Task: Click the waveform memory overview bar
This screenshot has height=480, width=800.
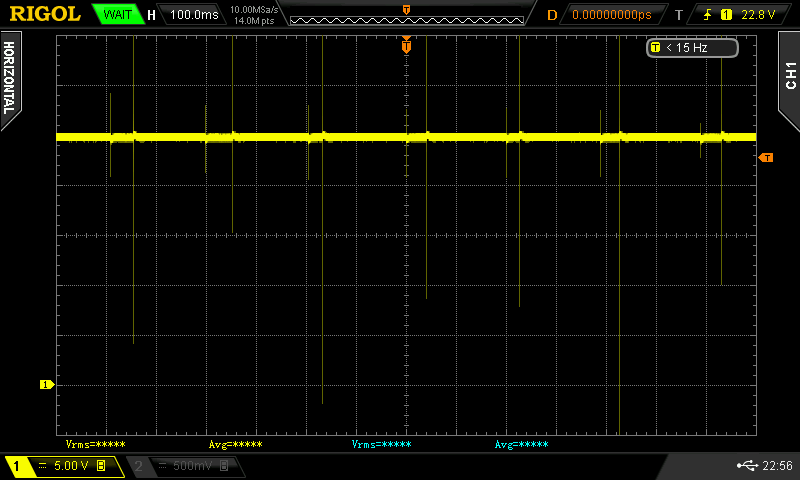Action: point(405,15)
